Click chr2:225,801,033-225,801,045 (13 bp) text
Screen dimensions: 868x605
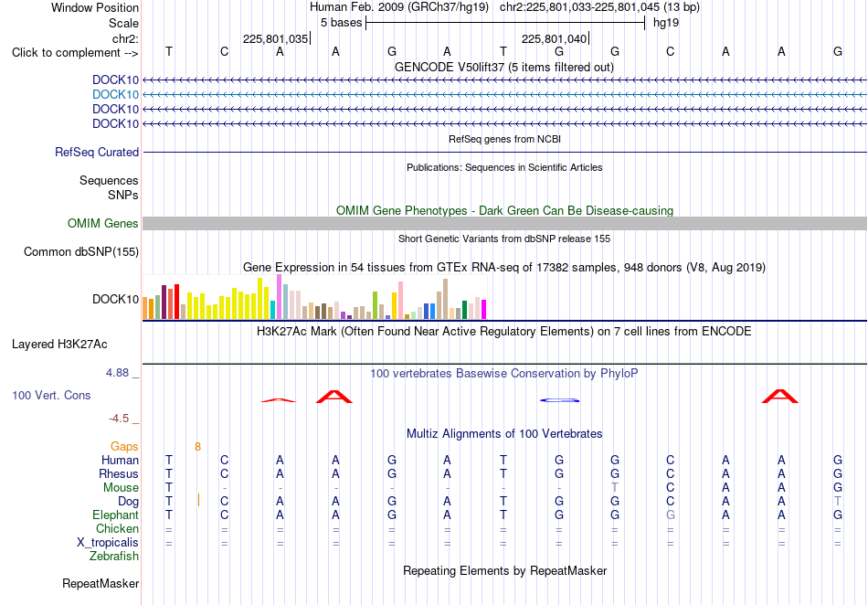click(599, 7)
